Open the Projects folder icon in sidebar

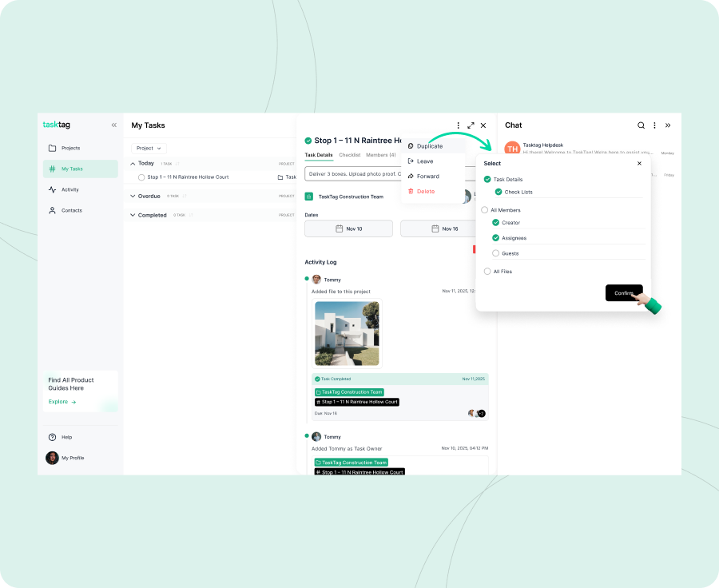(x=53, y=148)
